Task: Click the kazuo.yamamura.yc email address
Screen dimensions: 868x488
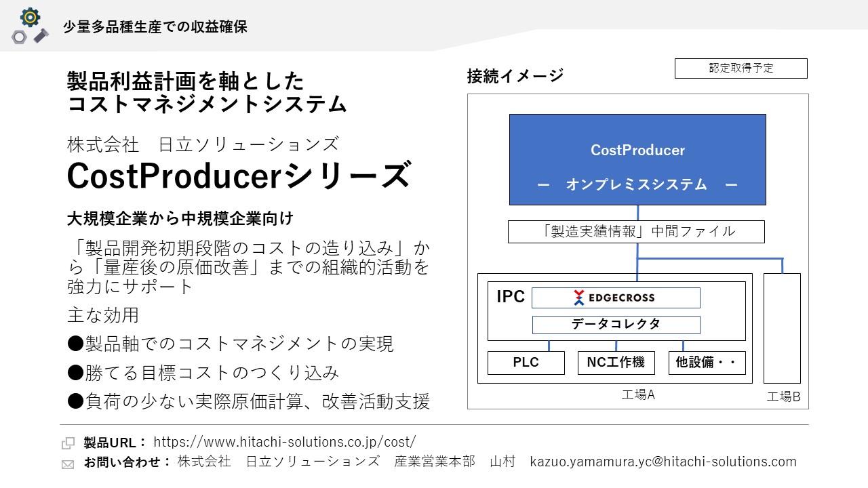Action: click(663, 462)
